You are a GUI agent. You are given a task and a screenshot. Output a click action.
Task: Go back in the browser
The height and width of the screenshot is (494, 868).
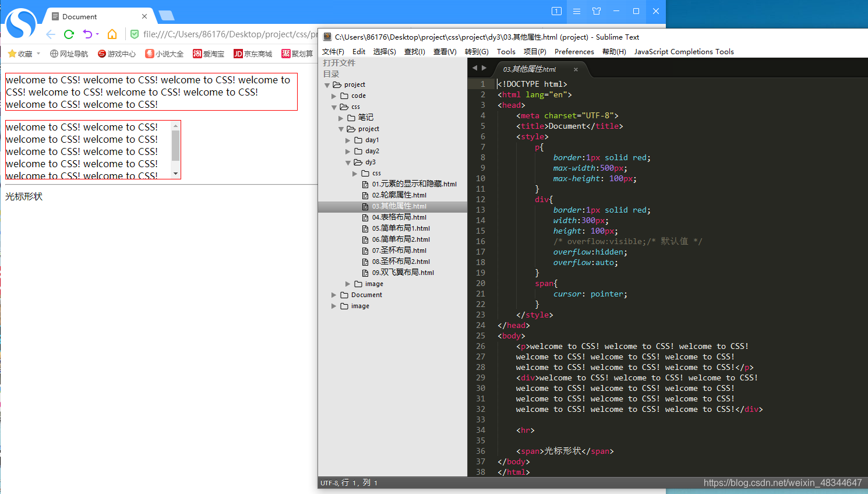click(51, 34)
